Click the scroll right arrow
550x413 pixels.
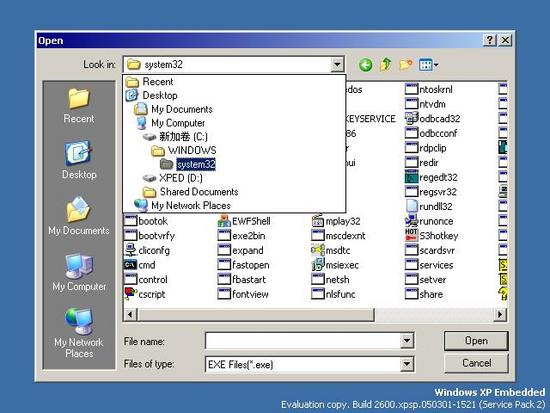click(500, 314)
